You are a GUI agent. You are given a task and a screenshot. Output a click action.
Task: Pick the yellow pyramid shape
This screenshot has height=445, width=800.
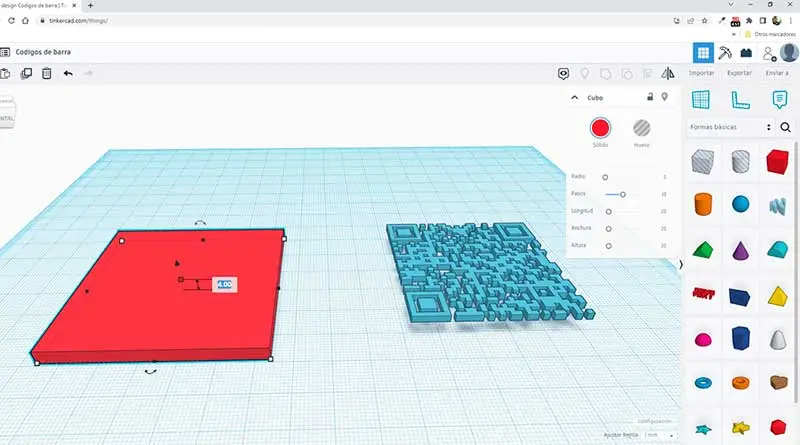[778, 296]
